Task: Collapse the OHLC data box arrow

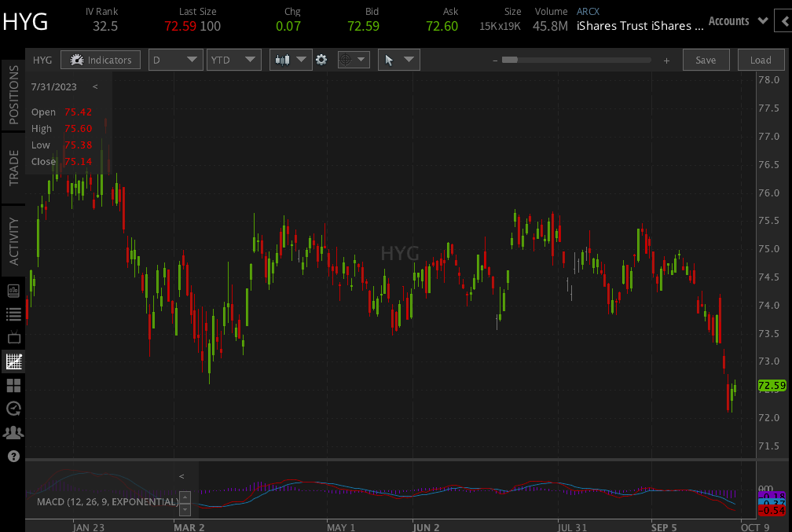Action: point(95,87)
